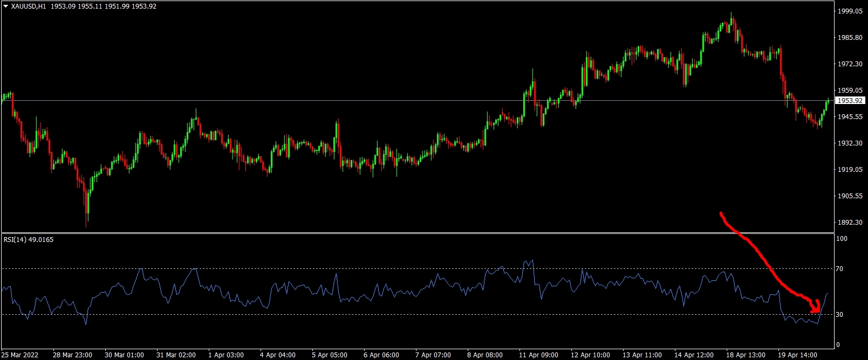Image resolution: width=868 pixels, height=360 pixels.
Task: Click the 11 Apr 09:00 time label
Action: click(538, 355)
